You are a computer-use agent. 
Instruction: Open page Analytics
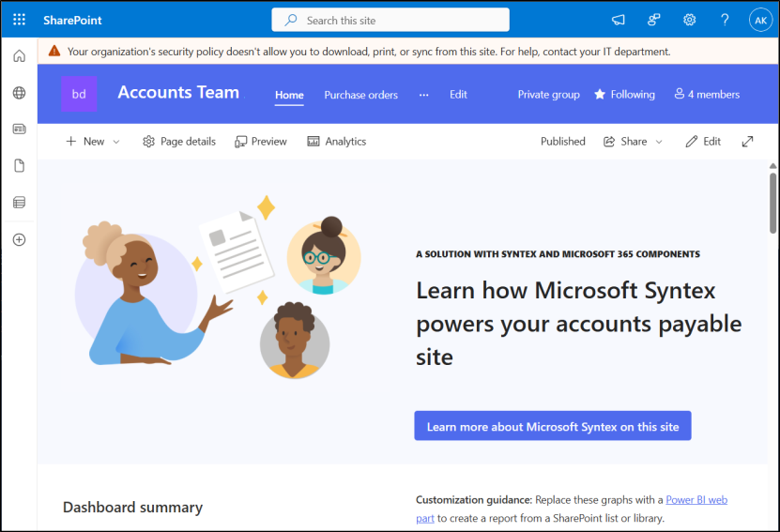tap(337, 142)
